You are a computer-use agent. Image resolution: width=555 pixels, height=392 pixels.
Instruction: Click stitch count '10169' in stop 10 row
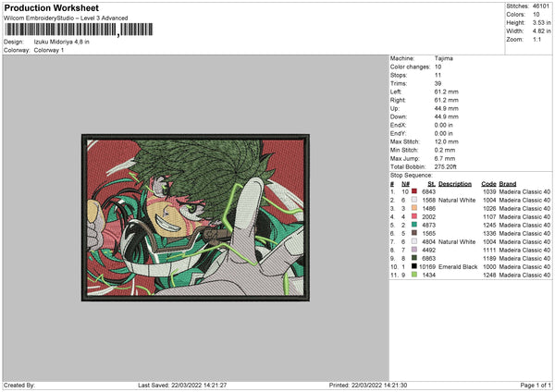pos(427,266)
